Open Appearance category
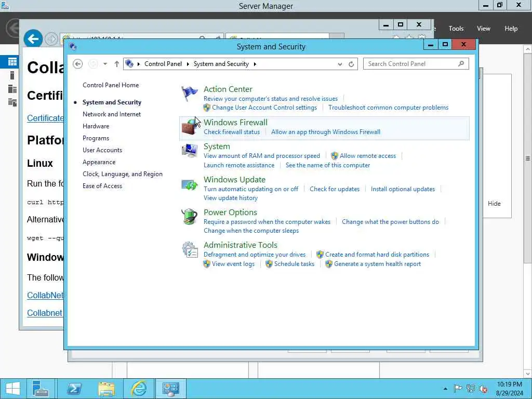The image size is (532, 399). pyautogui.click(x=99, y=162)
